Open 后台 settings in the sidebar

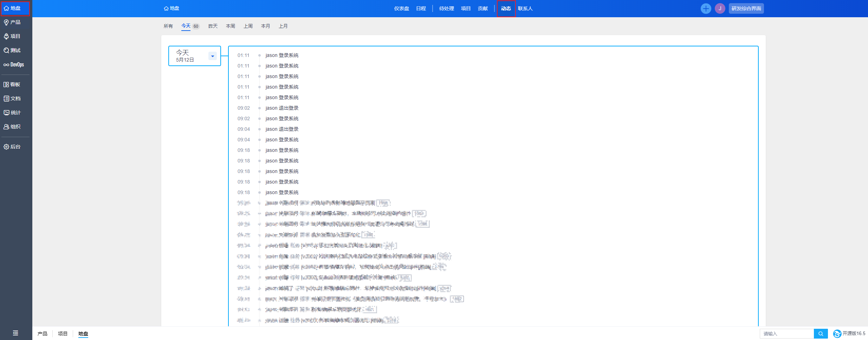pyautogui.click(x=12, y=147)
